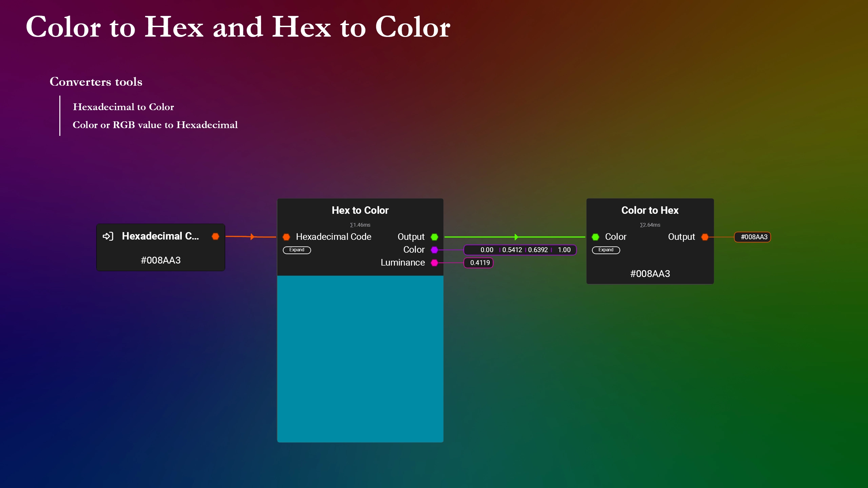The width and height of the screenshot is (868, 488).
Task: Click the orange connection wire arrow
Action: (252, 237)
